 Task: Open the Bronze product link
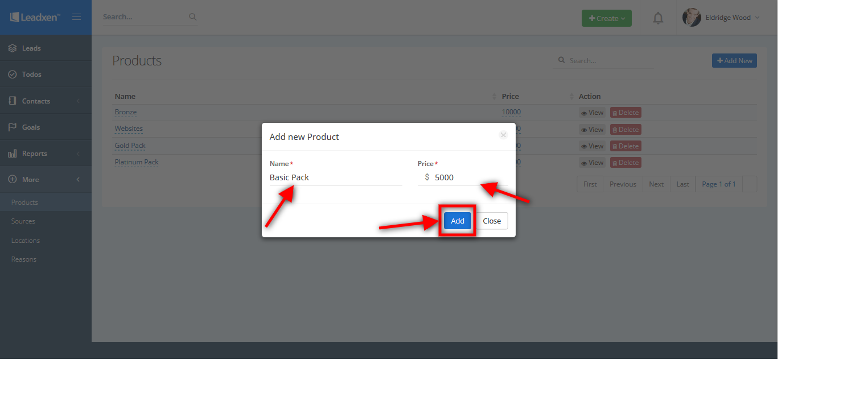coord(126,112)
